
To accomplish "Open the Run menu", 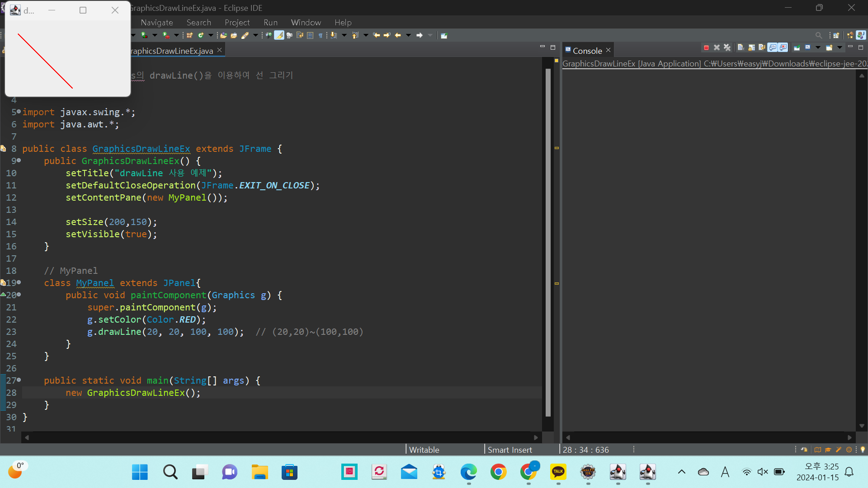I will [x=270, y=22].
